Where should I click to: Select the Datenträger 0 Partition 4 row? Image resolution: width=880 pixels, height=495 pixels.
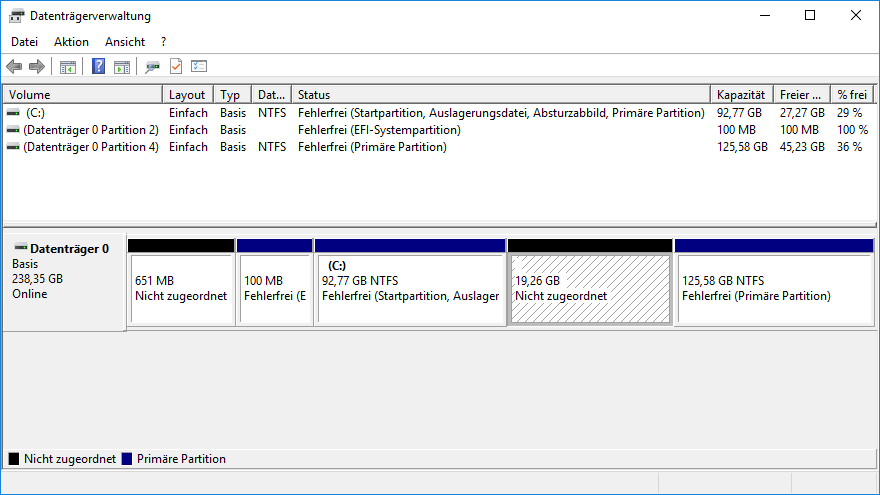439,146
